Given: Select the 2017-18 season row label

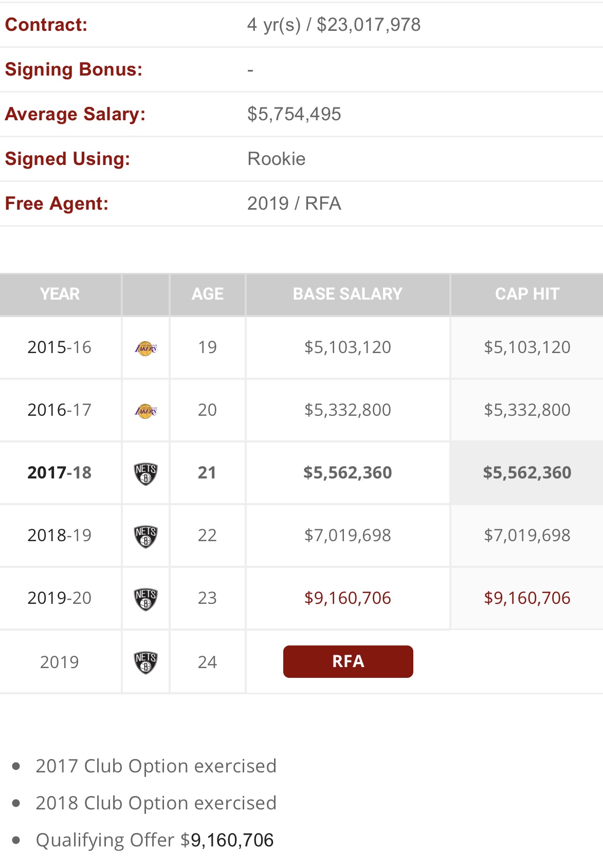Looking at the screenshot, I should click(60, 473).
